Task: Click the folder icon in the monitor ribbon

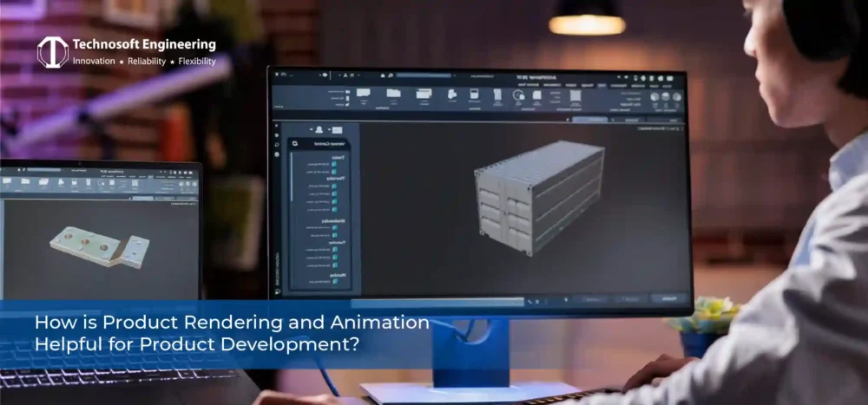Action: pos(393,93)
